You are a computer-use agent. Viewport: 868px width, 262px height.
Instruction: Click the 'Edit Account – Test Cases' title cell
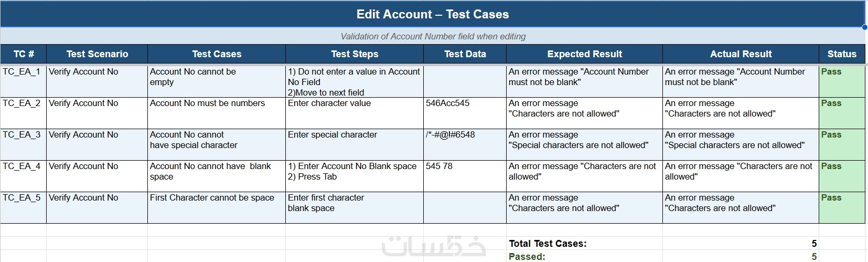[x=433, y=14]
